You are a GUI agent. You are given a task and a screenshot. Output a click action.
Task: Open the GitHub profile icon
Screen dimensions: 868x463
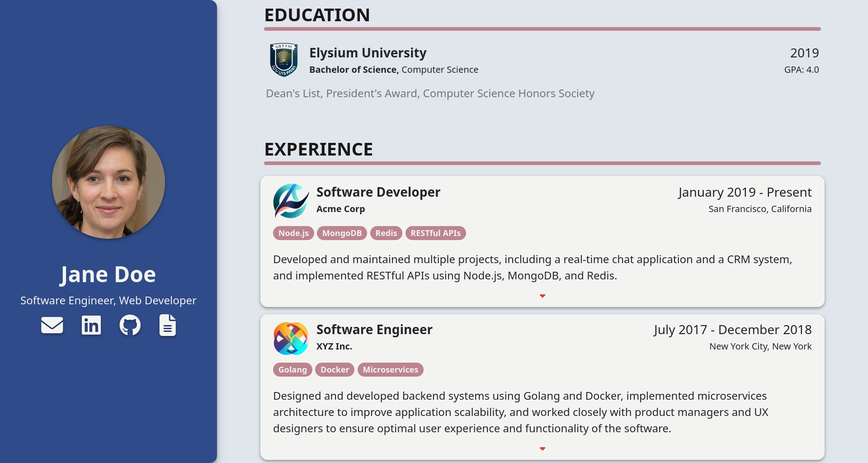pos(130,325)
